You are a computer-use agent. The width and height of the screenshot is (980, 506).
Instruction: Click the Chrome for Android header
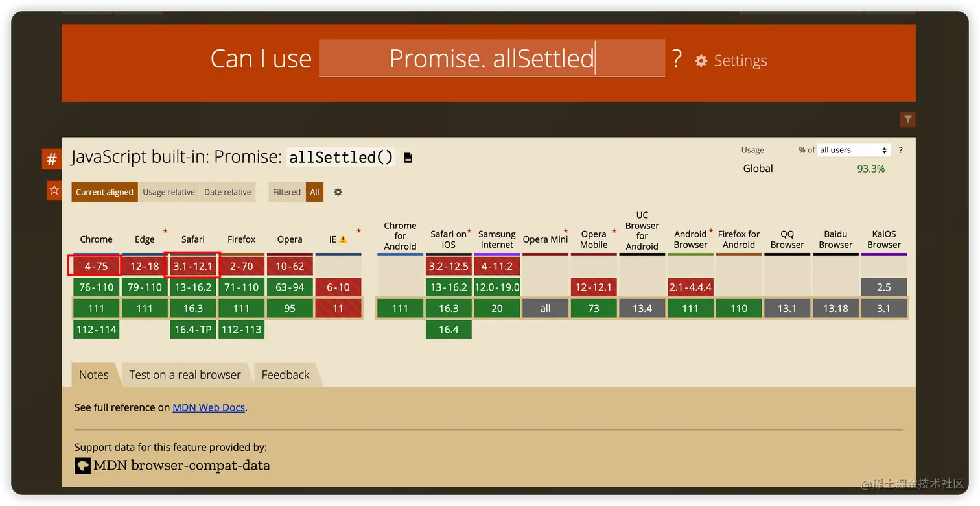tap(400, 236)
